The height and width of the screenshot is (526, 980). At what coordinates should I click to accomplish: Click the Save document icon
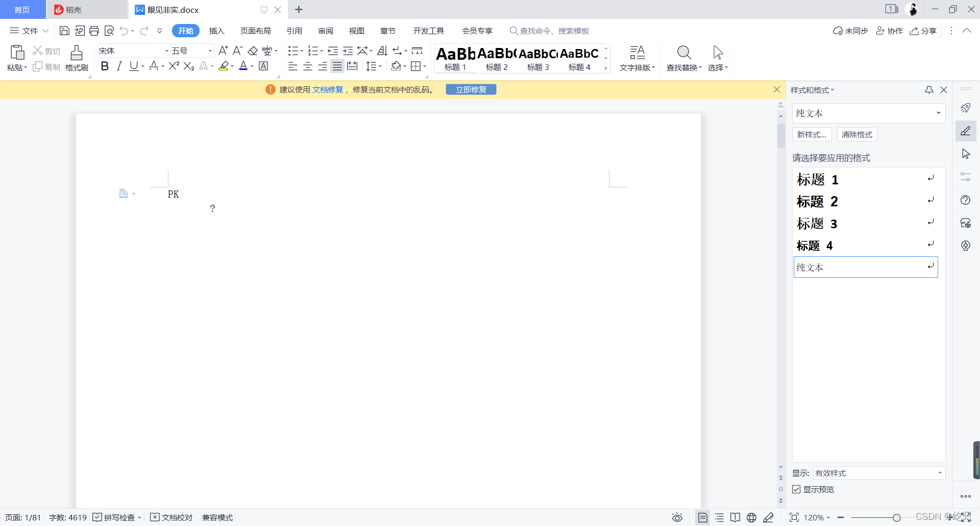coord(64,31)
